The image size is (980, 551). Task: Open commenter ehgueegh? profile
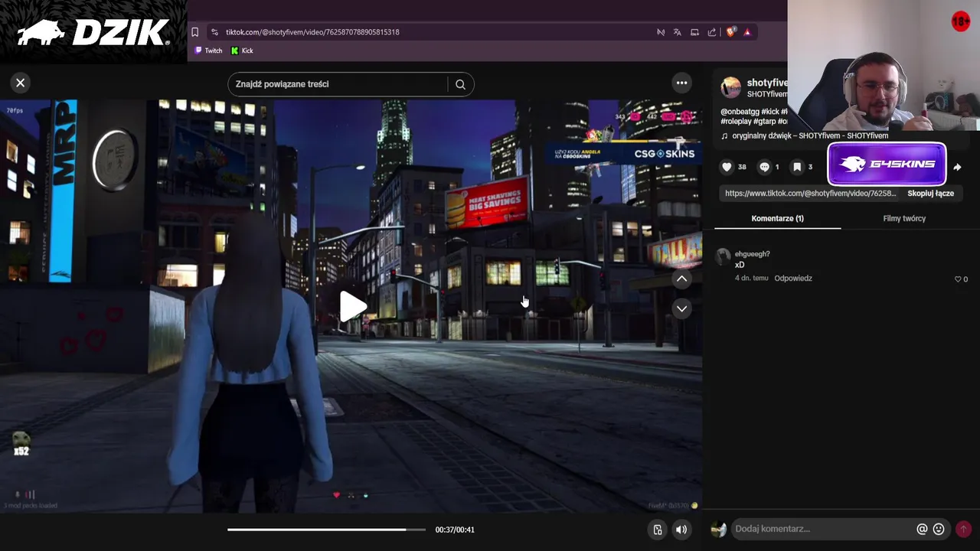(752, 254)
